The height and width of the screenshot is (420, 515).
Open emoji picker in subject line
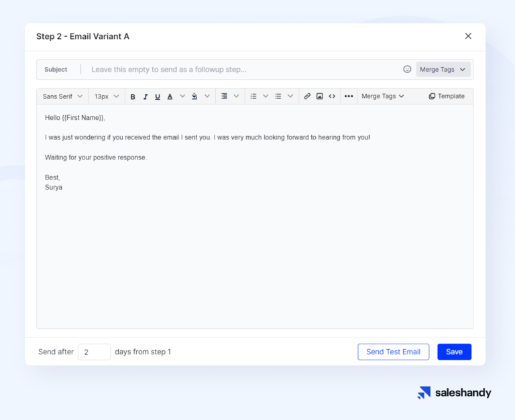pyautogui.click(x=407, y=69)
